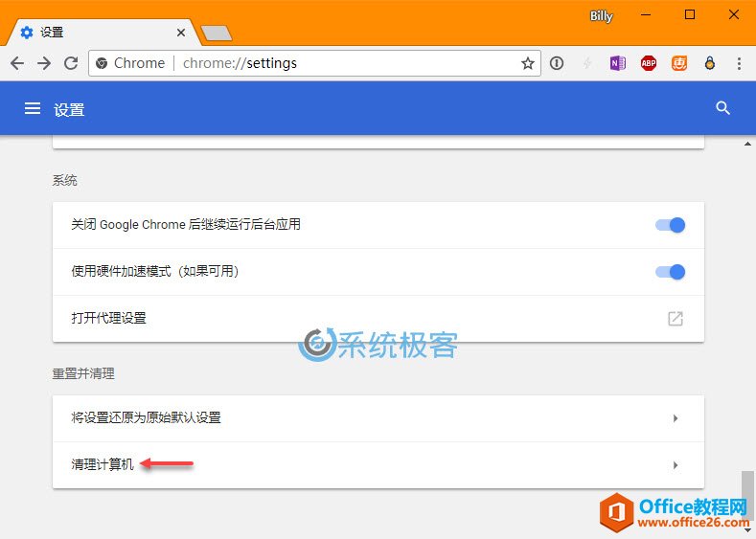Open the 1Password extension icon
Image resolution: width=756 pixels, height=539 pixels.
[557, 63]
